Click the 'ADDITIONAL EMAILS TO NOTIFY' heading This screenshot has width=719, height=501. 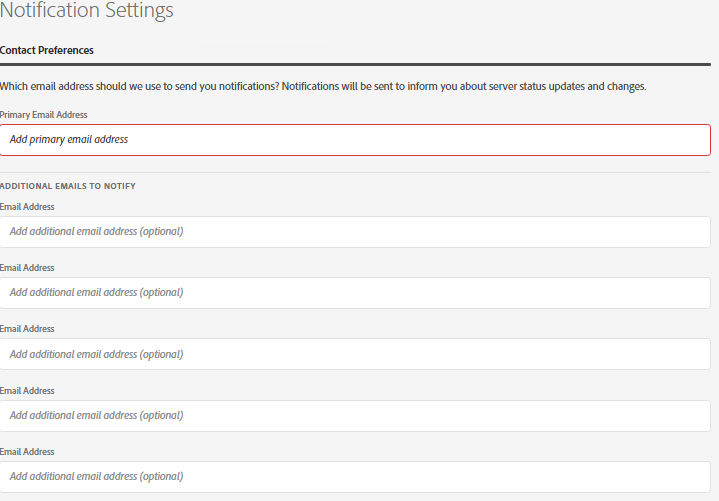coord(68,186)
